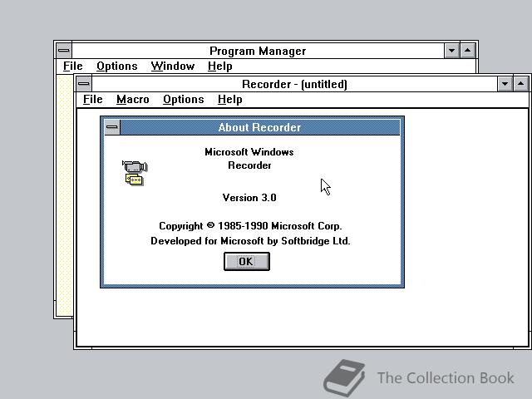
Task: Open Program Manager control menu box
Action: (x=64, y=51)
